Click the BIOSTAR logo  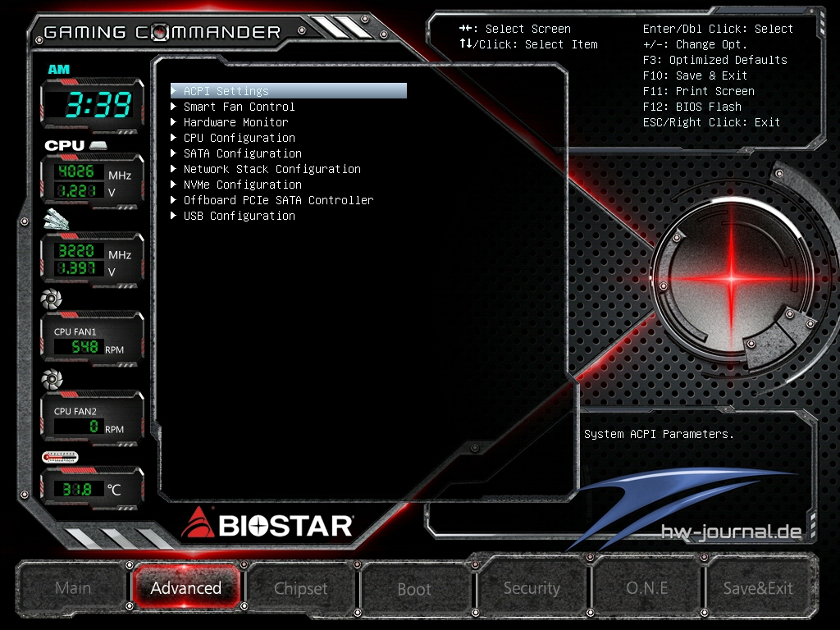pyautogui.click(x=267, y=524)
